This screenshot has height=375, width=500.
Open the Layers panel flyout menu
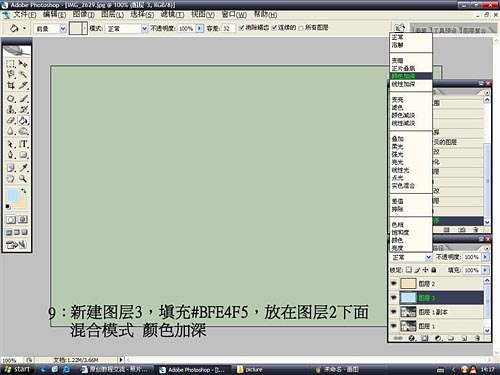coord(487,248)
